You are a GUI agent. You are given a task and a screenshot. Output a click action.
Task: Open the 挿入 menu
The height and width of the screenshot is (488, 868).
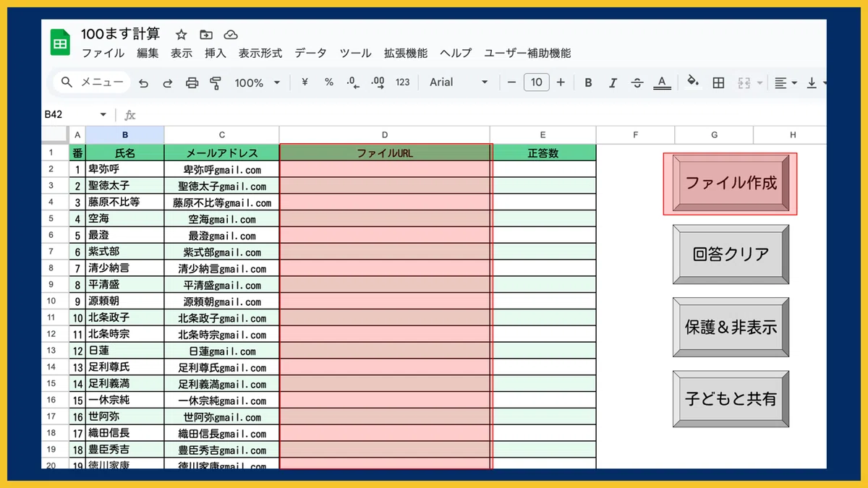pos(216,53)
